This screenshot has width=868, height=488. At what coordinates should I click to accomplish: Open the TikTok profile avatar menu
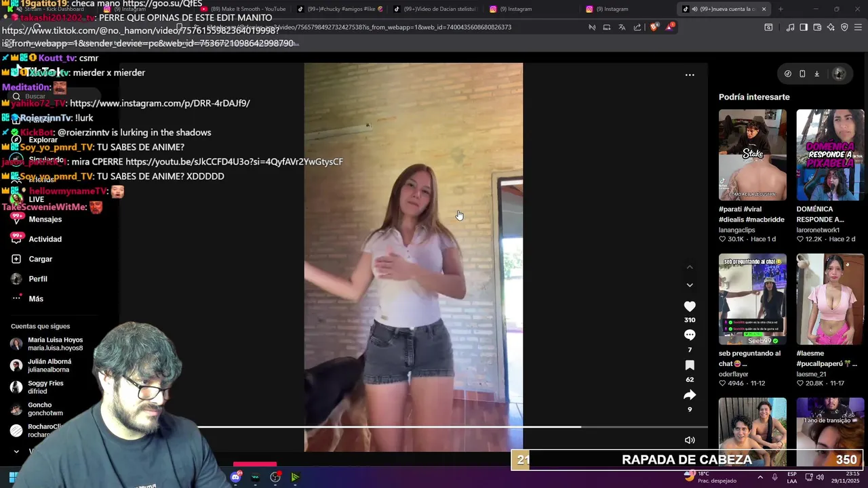(x=839, y=74)
